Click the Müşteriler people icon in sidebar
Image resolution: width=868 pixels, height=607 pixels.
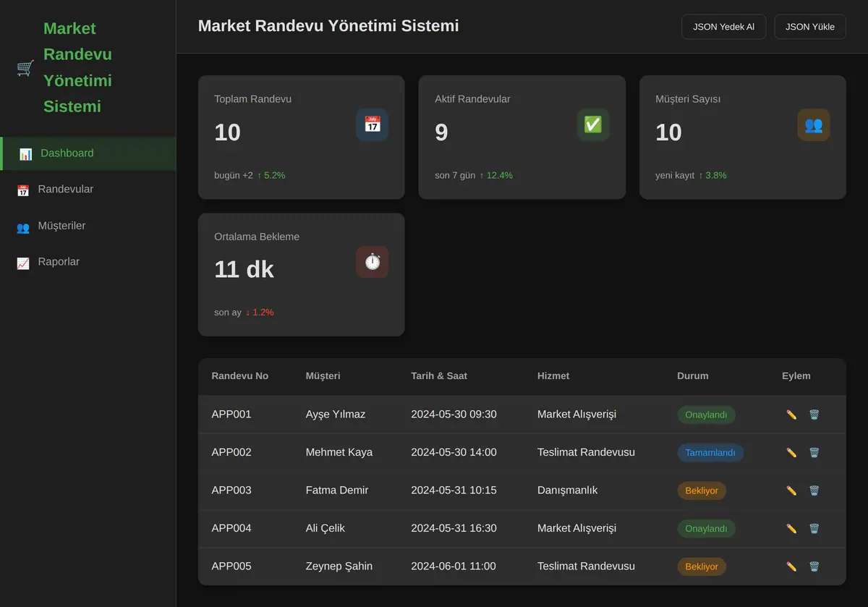pos(22,227)
